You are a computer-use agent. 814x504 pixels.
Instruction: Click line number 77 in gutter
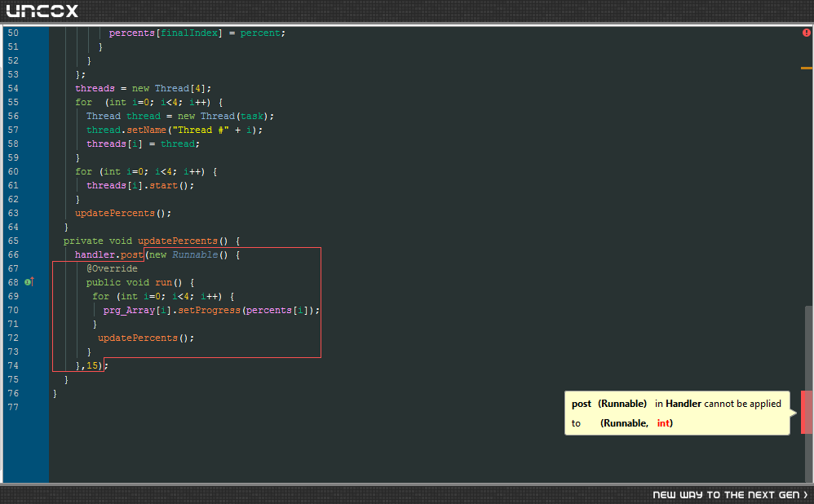pyautogui.click(x=13, y=407)
